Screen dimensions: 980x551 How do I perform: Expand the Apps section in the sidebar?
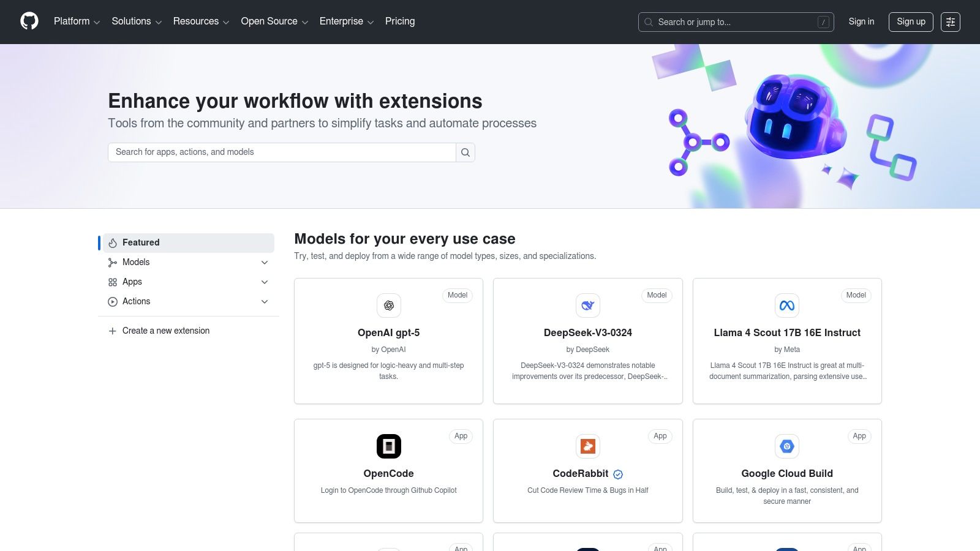(x=265, y=282)
